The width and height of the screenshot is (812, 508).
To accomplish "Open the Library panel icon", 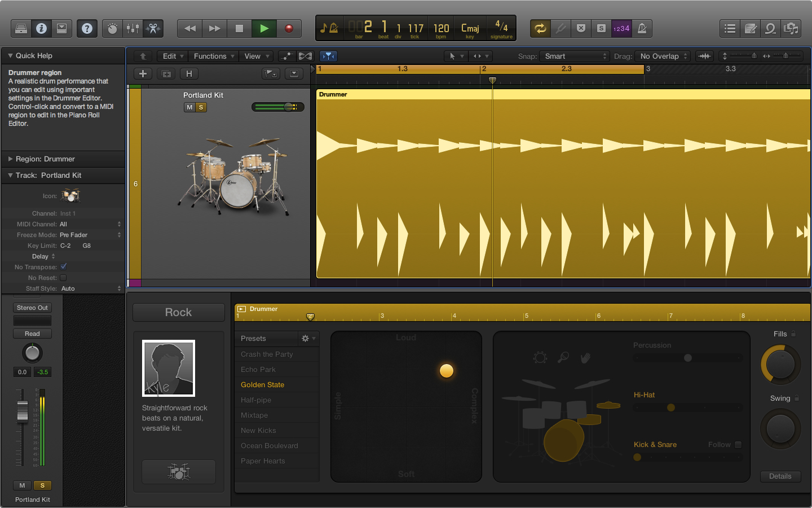I will (x=21, y=28).
